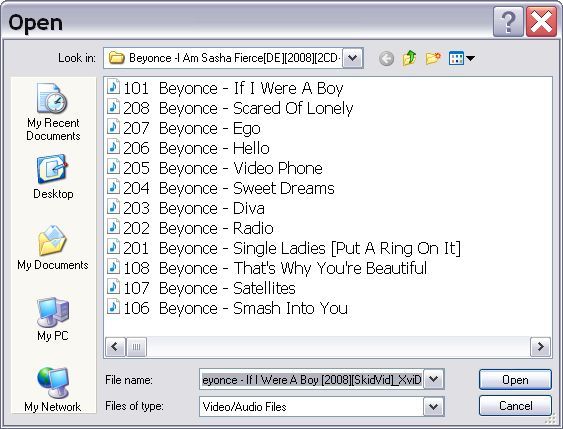The image size is (563, 429).
Task: Click the music icon for track 206
Action: [113, 147]
